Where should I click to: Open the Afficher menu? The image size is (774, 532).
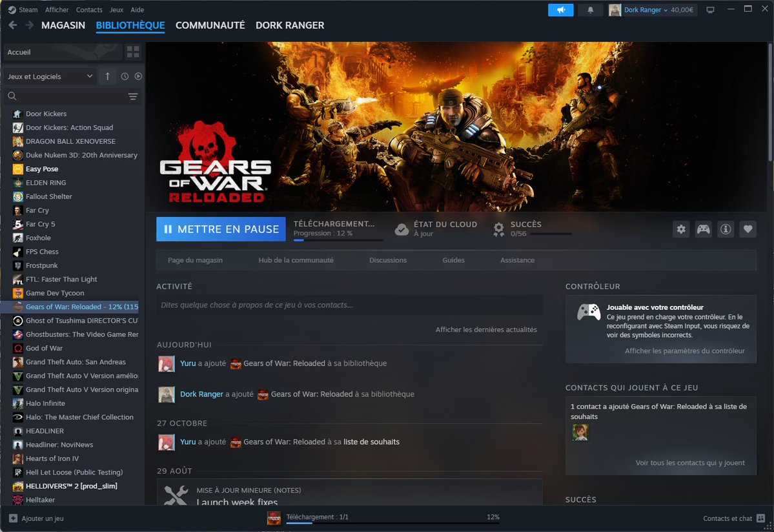click(x=57, y=10)
